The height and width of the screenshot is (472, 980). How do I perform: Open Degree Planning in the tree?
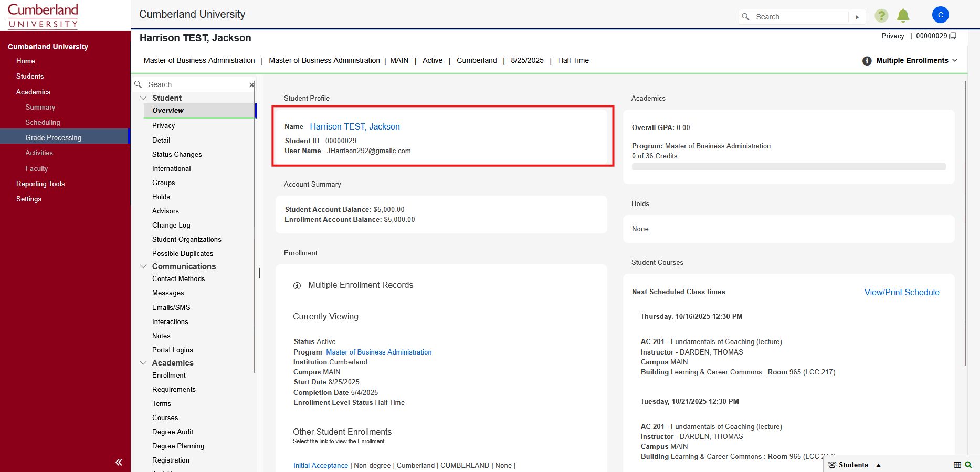(178, 446)
